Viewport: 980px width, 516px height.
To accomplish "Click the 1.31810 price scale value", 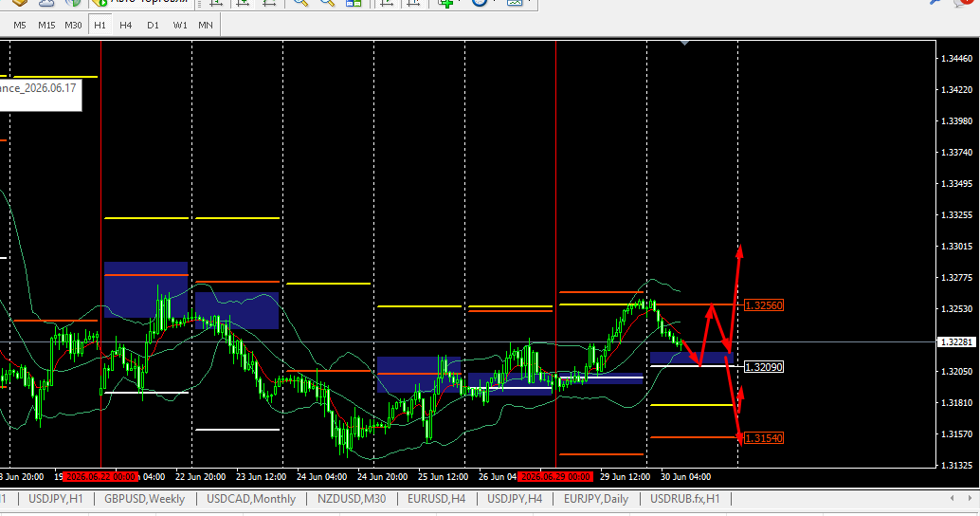I will [957, 403].
